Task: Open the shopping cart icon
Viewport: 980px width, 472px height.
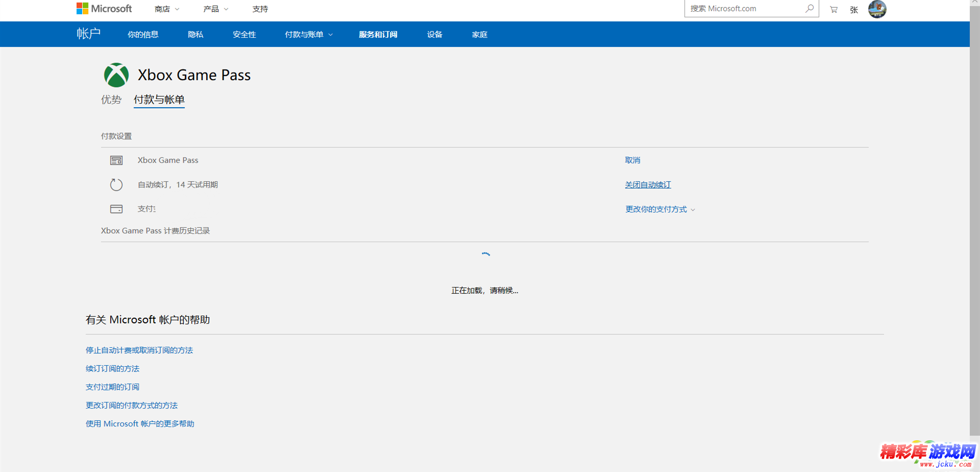Action: click(x=834, y=9)
